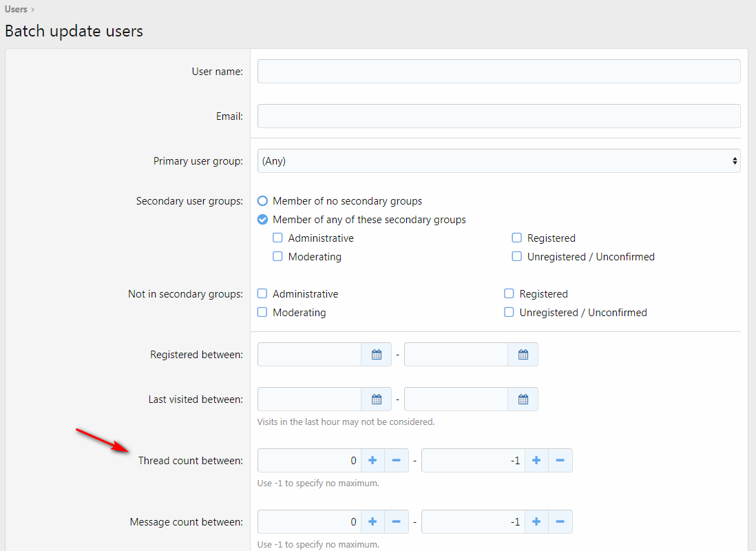Image resolution: width=756 pixels, height=551 pixels.
Task: Open calendar for Last visited start date
Action: pos(377,399)
